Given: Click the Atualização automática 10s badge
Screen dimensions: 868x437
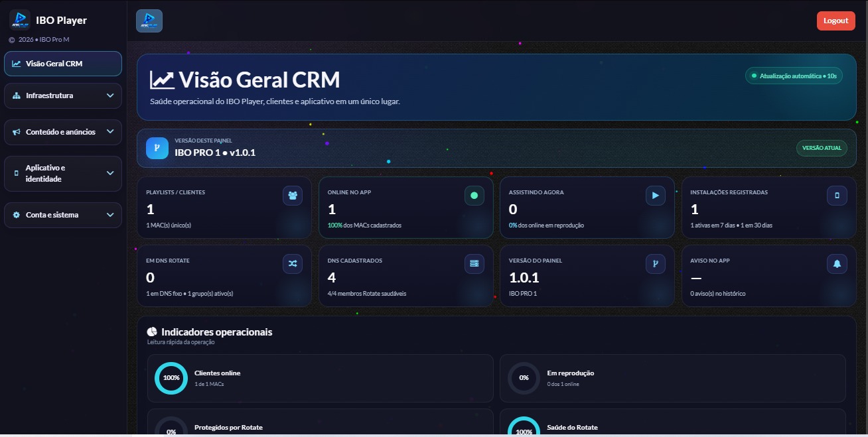Looking at the screenshot, I should pos(794,76).
